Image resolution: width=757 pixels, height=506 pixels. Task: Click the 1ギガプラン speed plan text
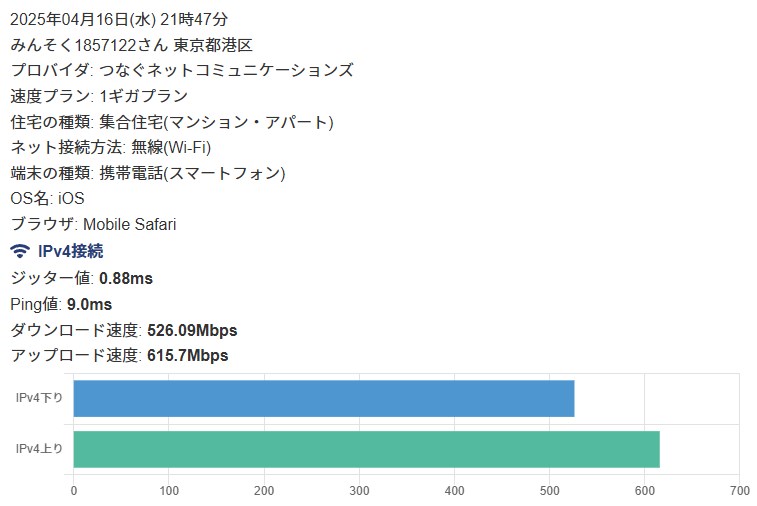pos(144,96)
